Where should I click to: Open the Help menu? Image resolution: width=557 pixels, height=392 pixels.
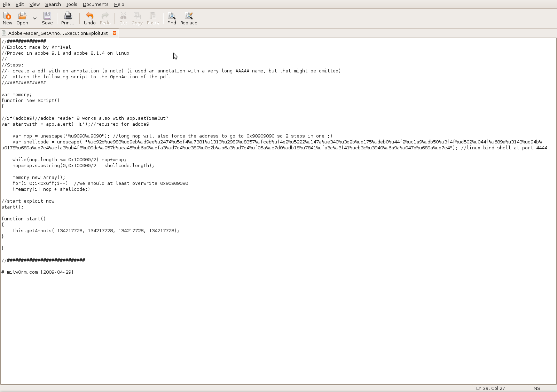[119, 4]
